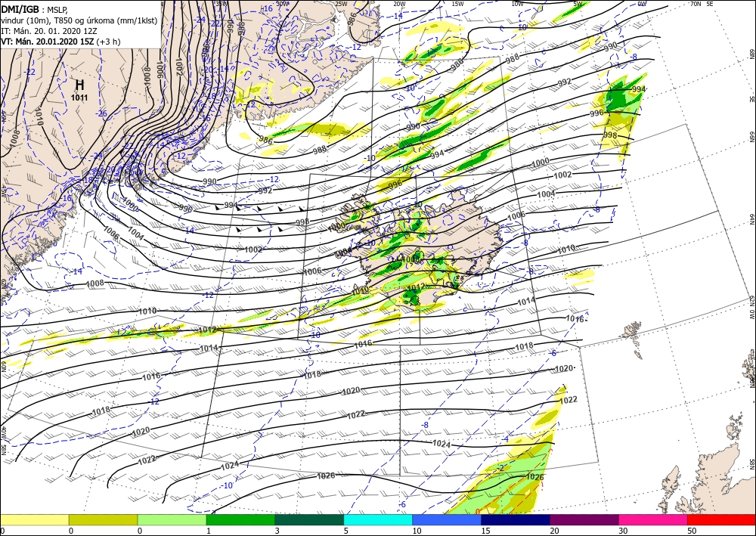
Task: Click the light yellow precipitation legend swatch
Action: 34,519
